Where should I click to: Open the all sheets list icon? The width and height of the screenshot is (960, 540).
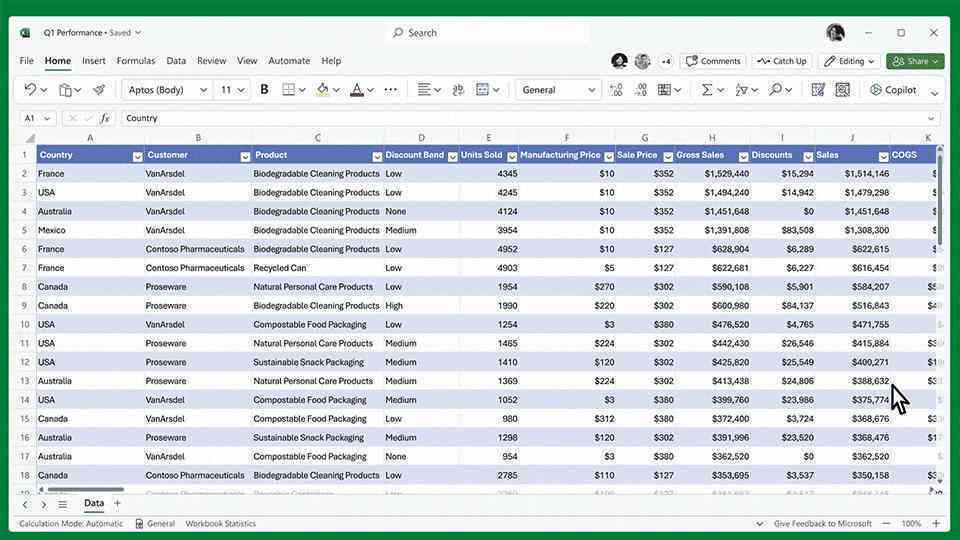click(x=62, y=504)
